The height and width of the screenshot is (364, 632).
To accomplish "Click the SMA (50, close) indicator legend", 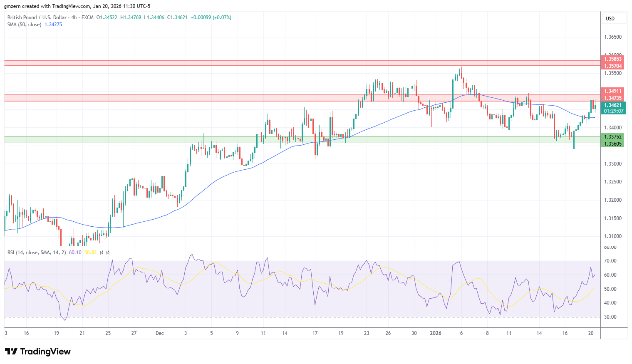I will (24, 25).
